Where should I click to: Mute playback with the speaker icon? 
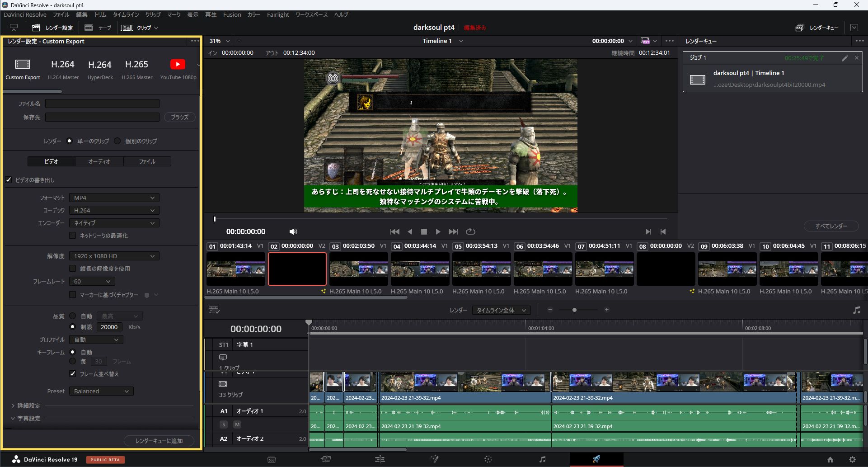click(x=293, y=231)
